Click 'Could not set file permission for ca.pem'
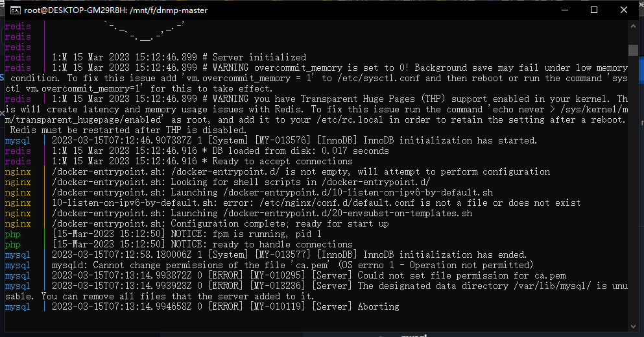This screenshot has width=644, height=337. point(462,275)
